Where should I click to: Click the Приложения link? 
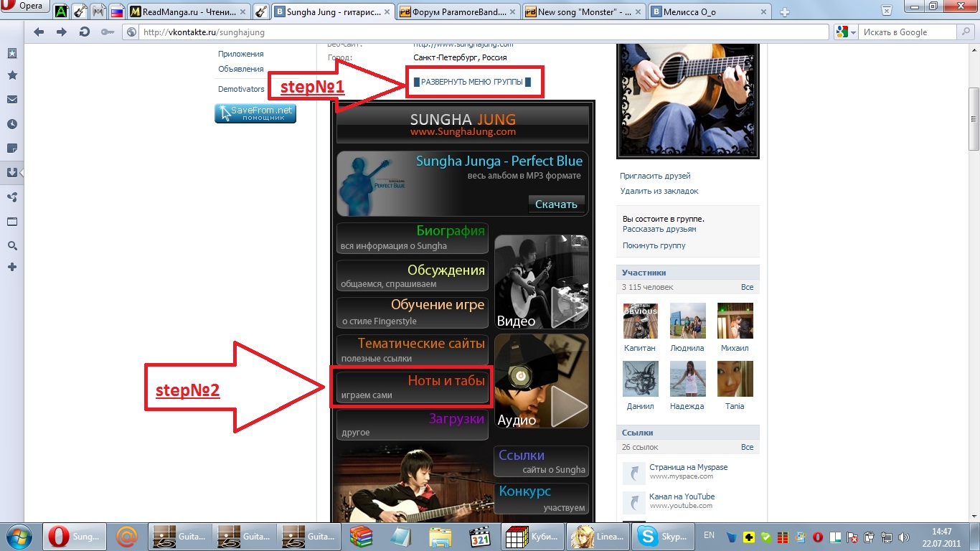(x=241, y=54)
